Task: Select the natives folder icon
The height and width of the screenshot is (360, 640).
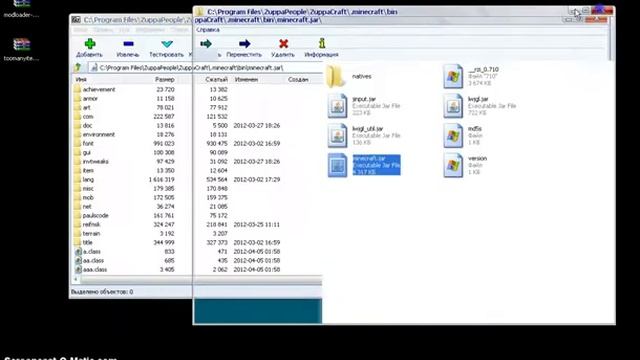Action: (x=336, y=76)
